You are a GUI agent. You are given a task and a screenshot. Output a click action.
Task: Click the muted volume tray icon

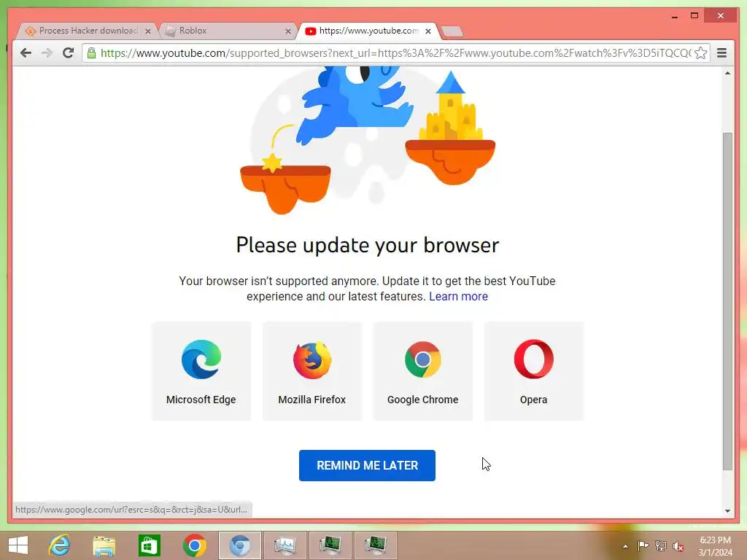click(678, 545)
